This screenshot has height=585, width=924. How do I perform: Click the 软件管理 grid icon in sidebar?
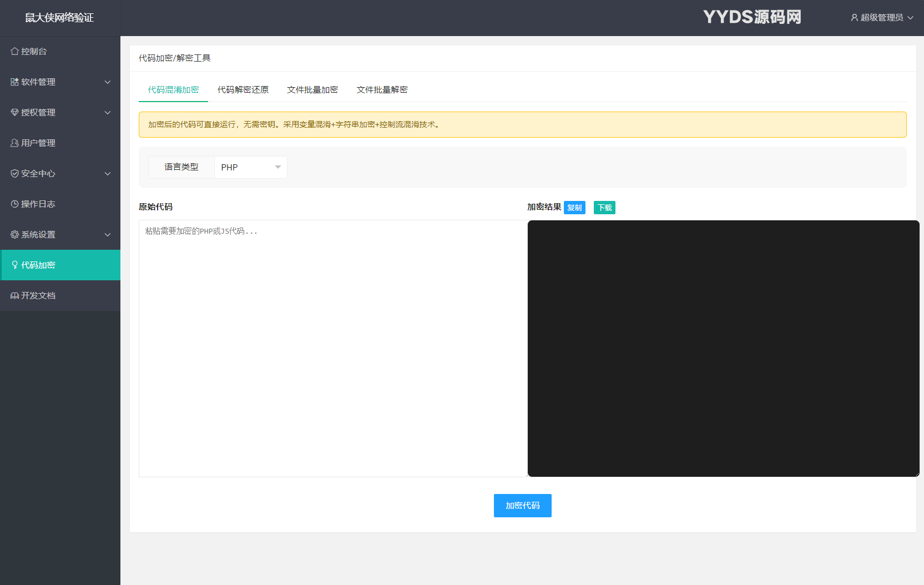coord(15,82)
